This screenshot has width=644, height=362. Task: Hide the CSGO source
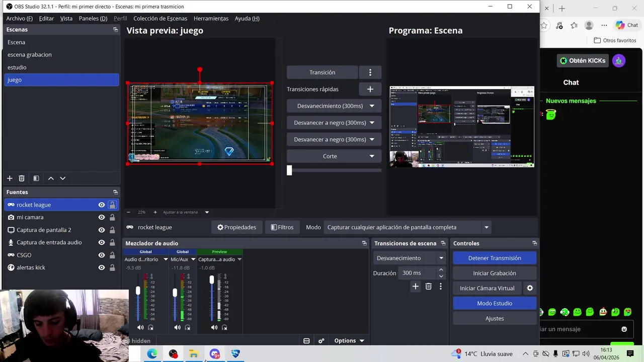pyautogui.click(x=102, y=255)
